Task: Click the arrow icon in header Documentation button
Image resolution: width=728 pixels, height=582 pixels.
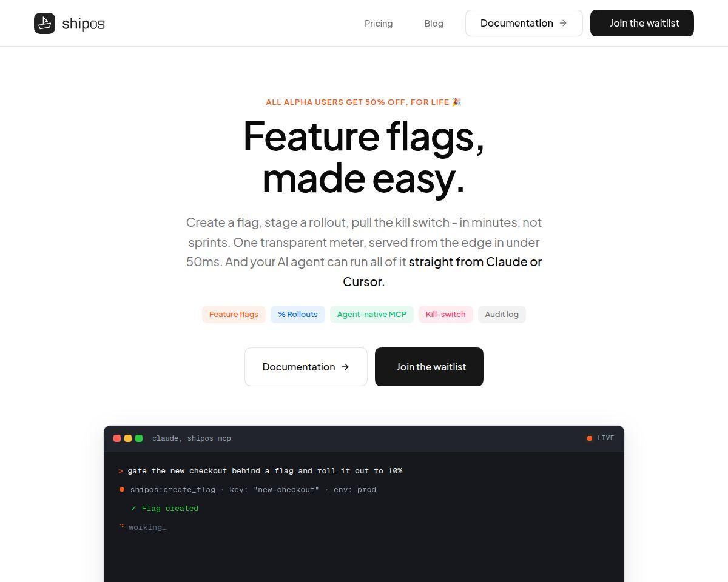Action: [x=563, y=23]
